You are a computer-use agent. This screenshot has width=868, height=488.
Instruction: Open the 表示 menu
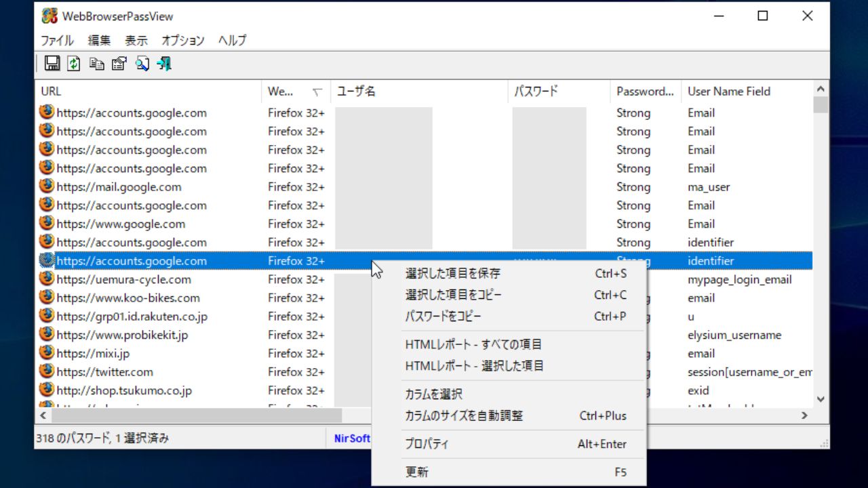click(136, 40)
